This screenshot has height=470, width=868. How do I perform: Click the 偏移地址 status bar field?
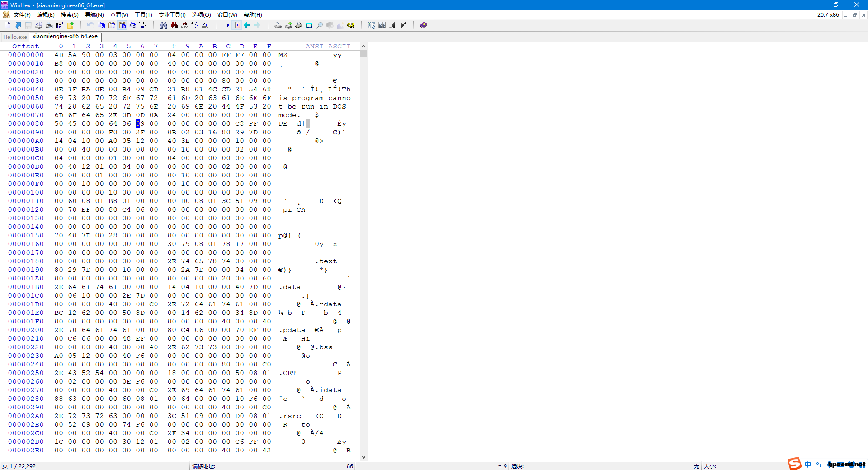click(273, 466)
